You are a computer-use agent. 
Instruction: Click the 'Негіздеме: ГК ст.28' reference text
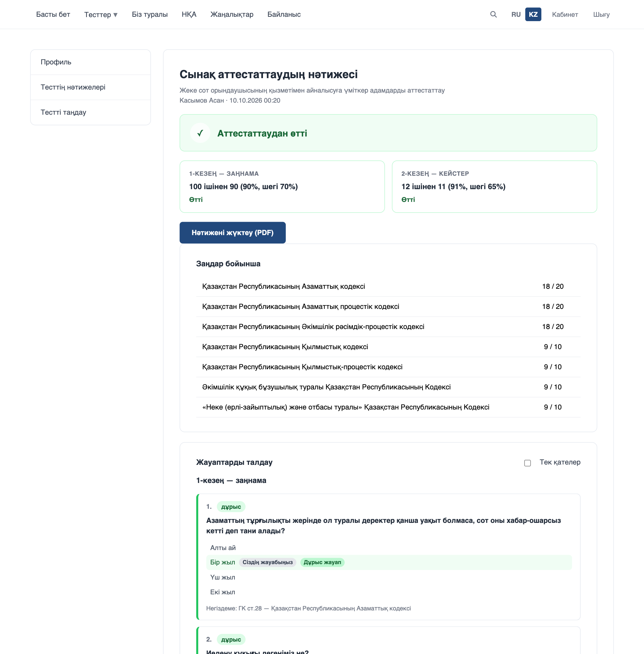click(x=309, y=608)
